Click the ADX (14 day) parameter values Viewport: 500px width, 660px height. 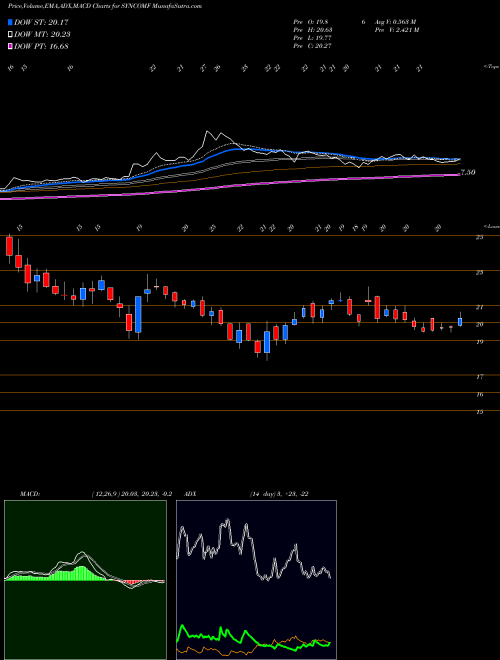pos(279,494)
